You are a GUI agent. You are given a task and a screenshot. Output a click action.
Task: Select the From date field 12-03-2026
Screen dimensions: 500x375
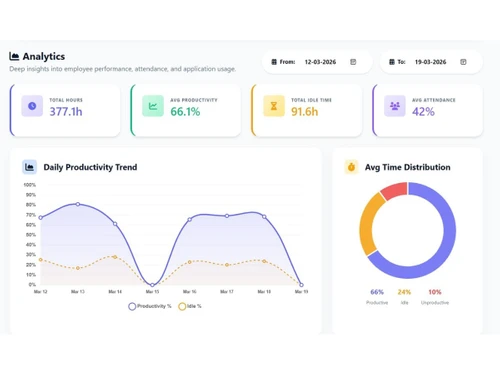pos(320,62)
